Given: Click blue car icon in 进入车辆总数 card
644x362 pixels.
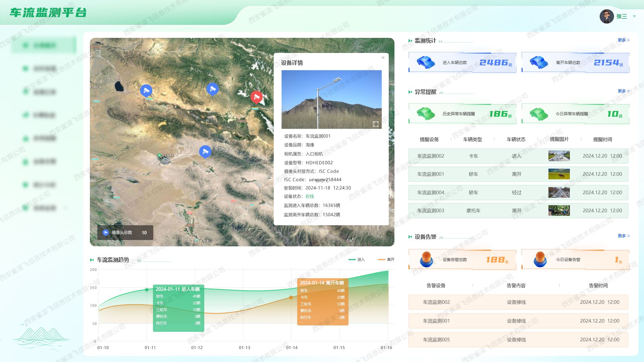Looking at the screenshot, I should point(426,62).
